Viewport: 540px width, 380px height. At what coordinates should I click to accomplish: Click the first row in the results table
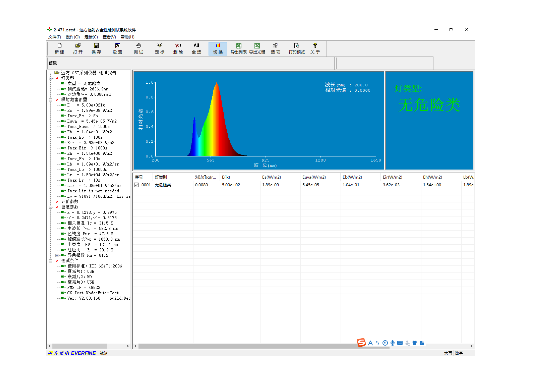tap(303, 185)
